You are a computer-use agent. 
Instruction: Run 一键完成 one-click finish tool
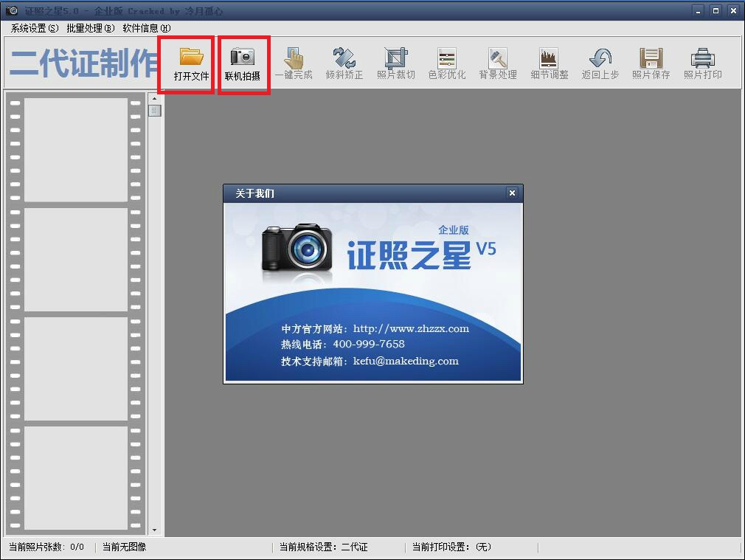(294, 63)
